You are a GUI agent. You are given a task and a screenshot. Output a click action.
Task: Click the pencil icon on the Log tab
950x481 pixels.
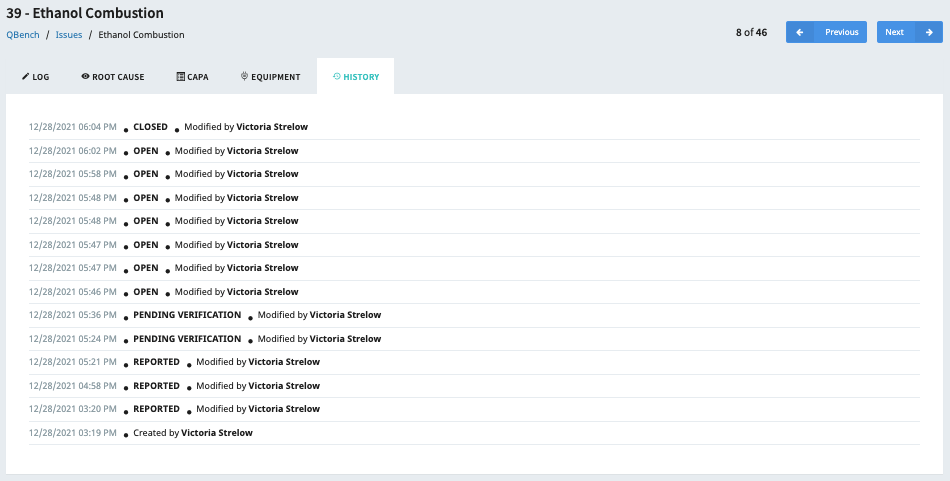click(x=25, y=76)
